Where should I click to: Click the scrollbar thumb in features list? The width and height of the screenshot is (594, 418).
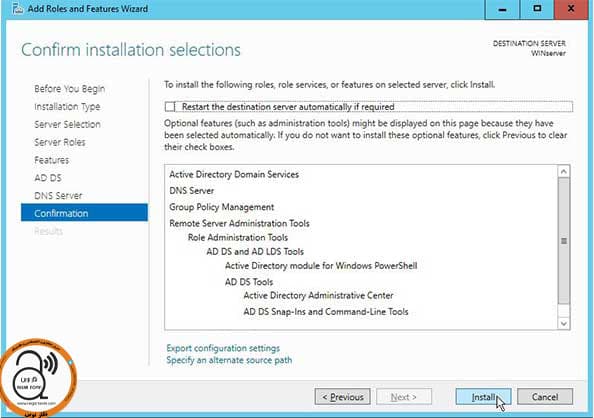(564, 241)
